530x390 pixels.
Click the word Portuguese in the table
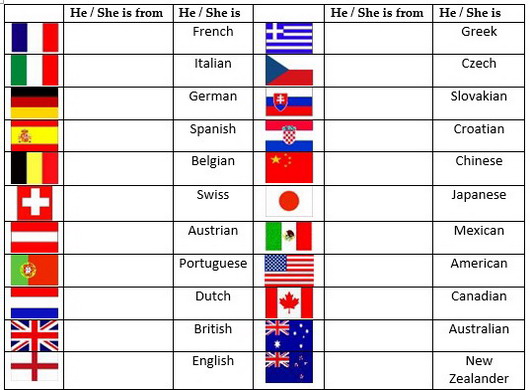pyautogui.click(x=213, y=264)
